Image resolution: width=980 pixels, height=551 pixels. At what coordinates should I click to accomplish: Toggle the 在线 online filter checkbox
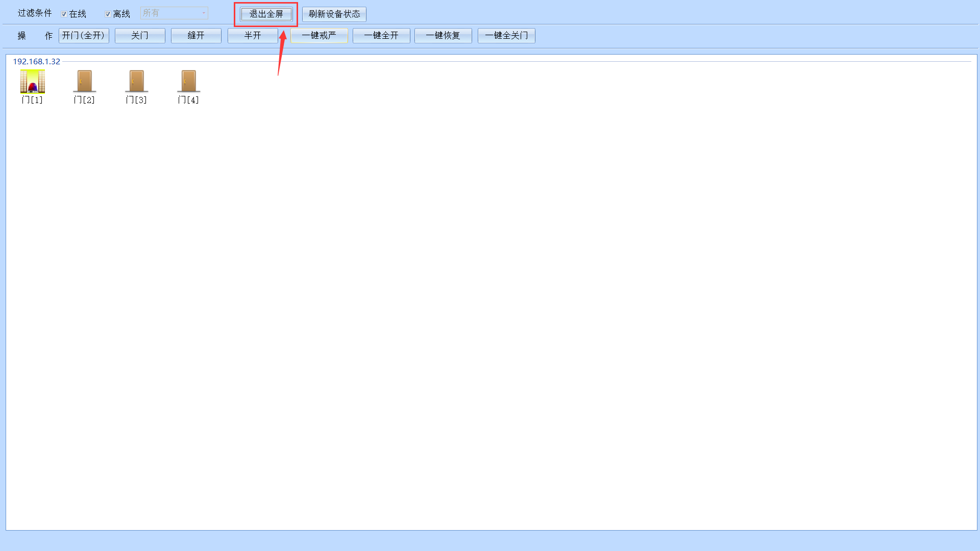coord(64,14)
